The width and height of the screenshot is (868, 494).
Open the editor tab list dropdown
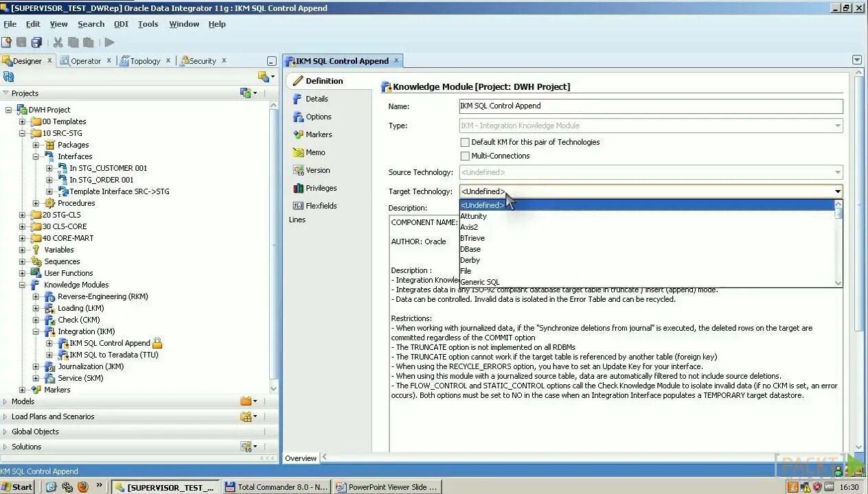857,60
